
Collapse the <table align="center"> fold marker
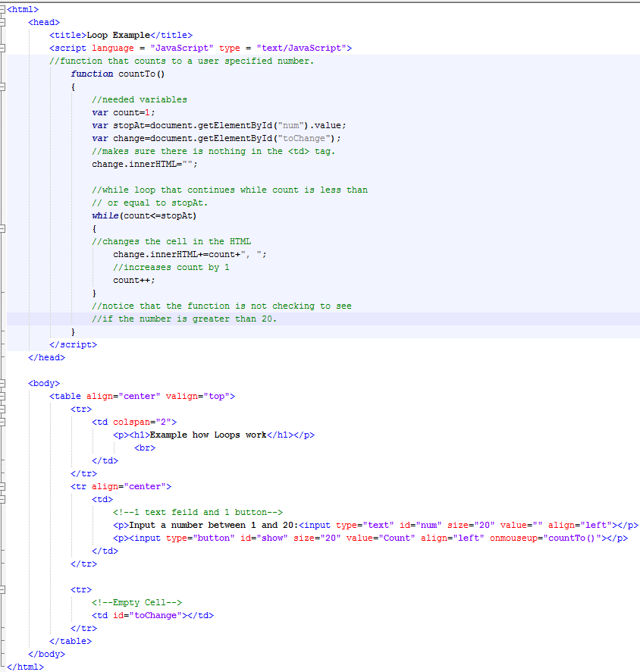coord(2,397)
